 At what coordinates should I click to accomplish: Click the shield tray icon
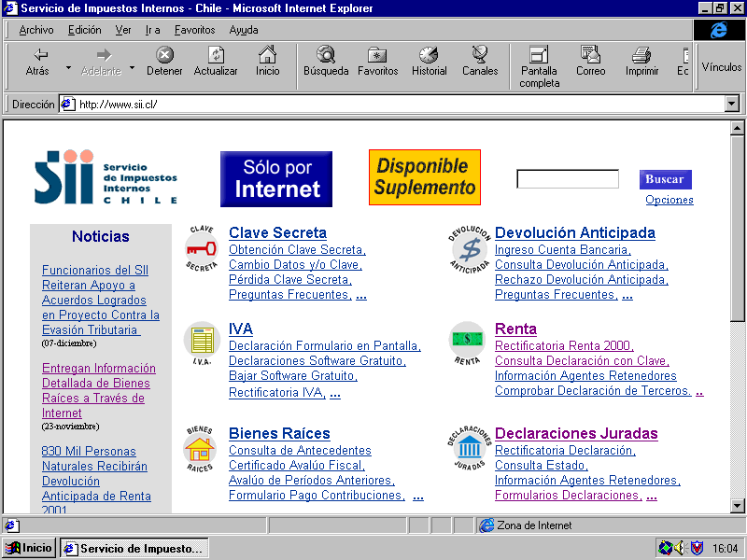click(x=697, y=548)
